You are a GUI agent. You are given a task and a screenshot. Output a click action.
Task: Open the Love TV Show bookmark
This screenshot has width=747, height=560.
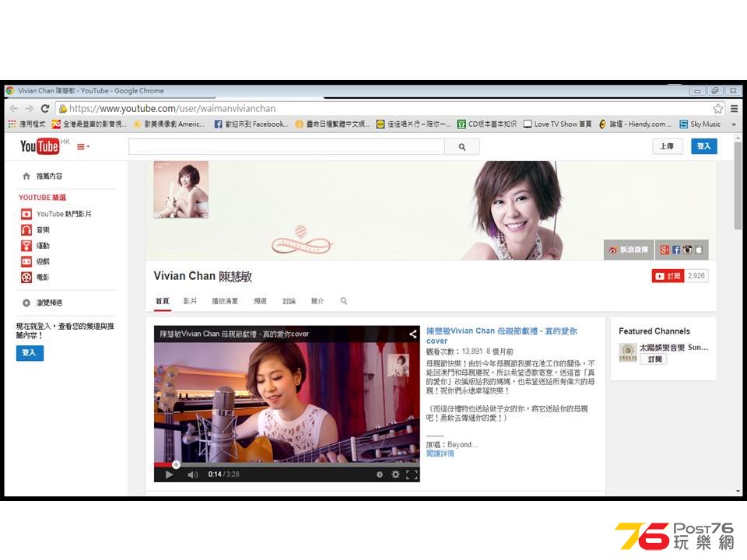click(x=557, y=124)
